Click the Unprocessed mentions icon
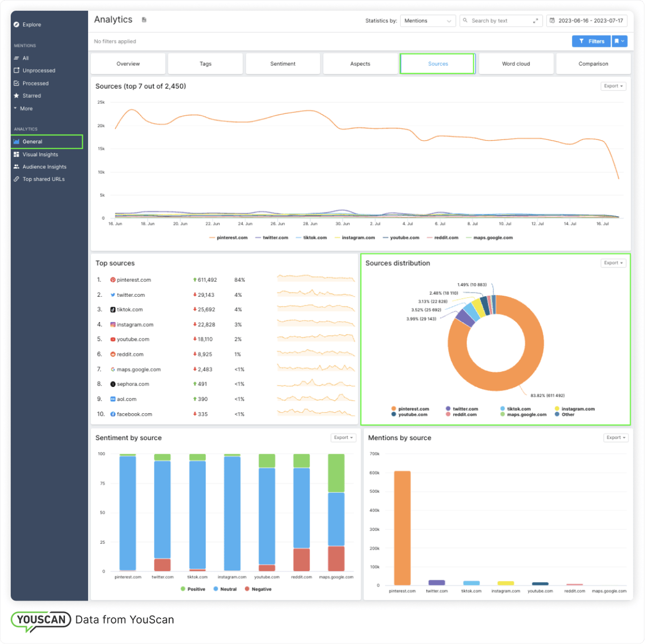645x644 pixels. [17, 71]
